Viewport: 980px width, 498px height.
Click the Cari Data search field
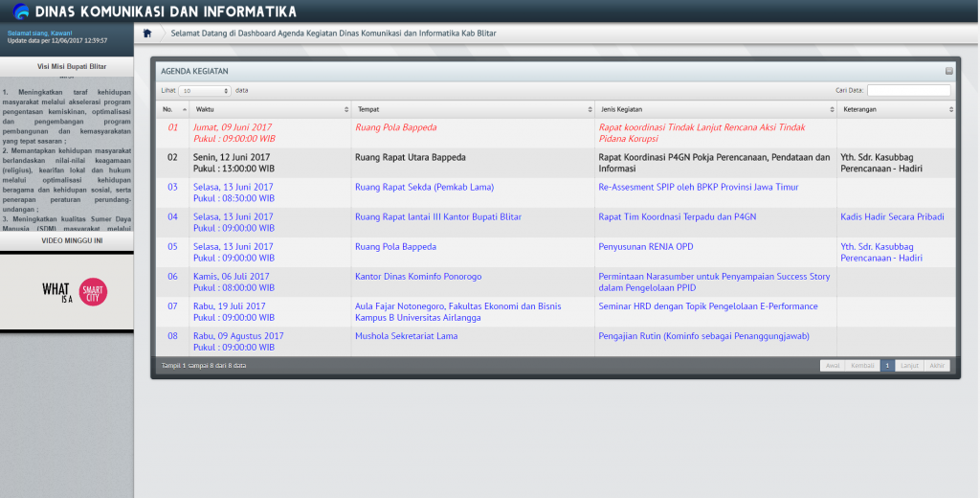[908, 90]
